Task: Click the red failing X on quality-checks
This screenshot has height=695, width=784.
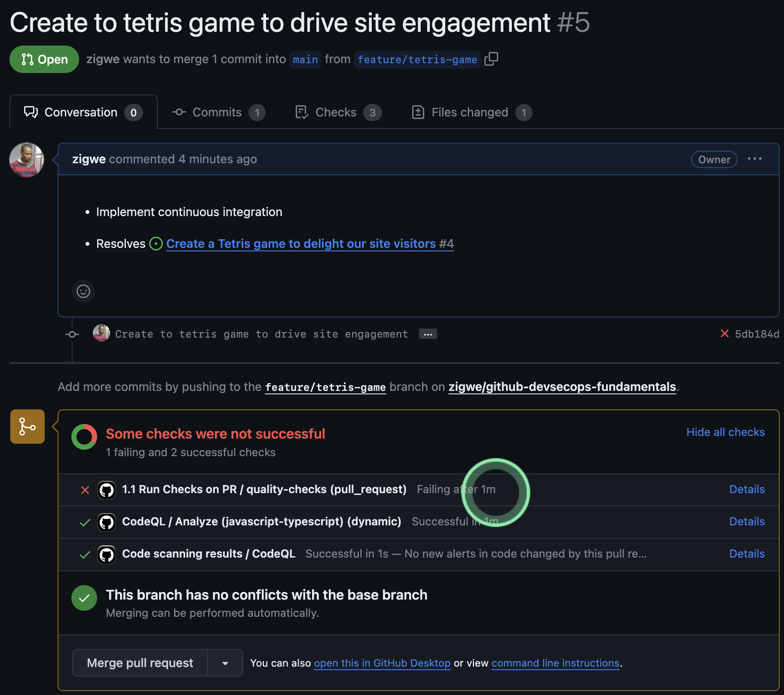Action: tap(85, 490)
